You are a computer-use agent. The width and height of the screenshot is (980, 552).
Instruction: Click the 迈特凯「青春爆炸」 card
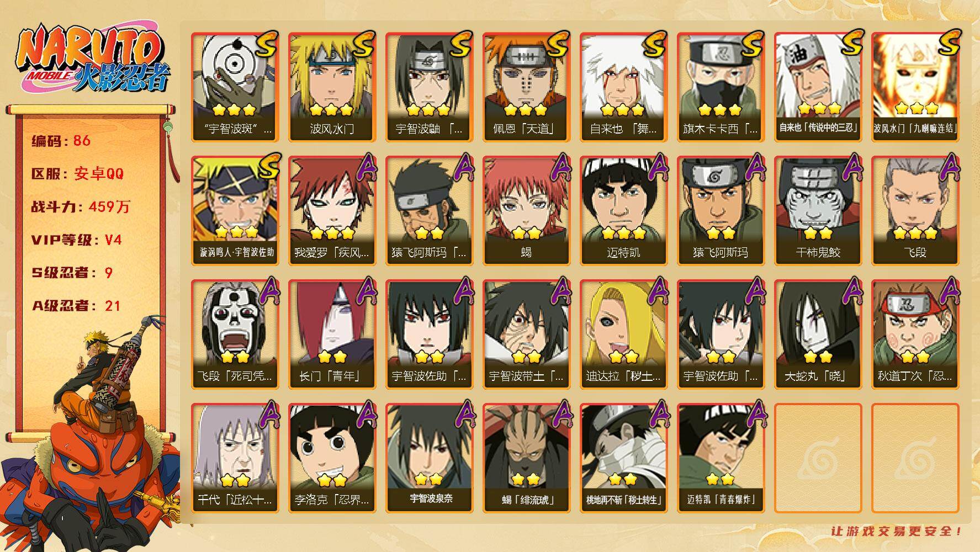tap(721, 458)
